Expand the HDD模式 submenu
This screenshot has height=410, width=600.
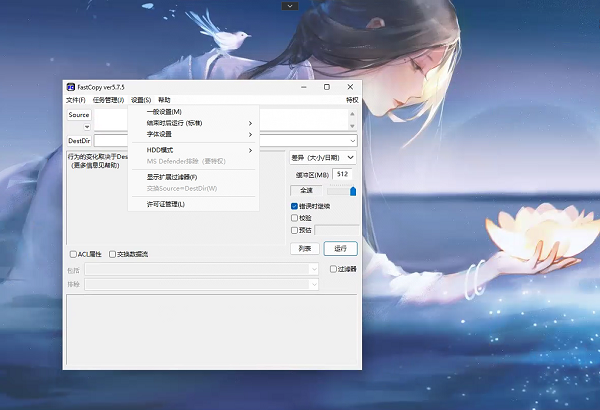tap(194, 150)
